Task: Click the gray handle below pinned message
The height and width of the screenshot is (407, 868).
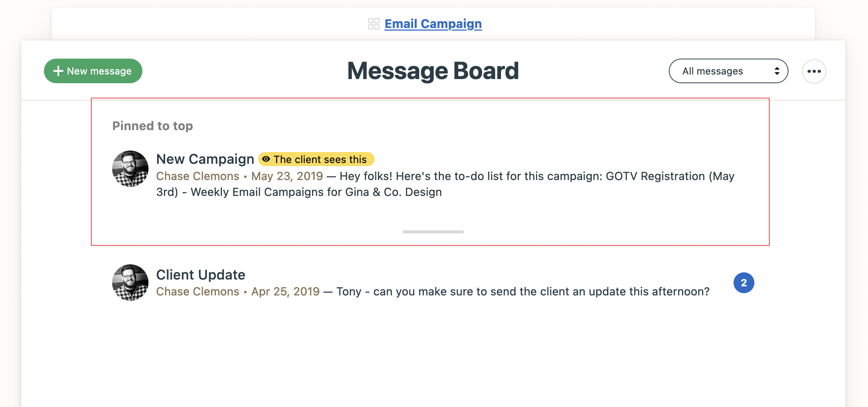Action: coord(433,232)
